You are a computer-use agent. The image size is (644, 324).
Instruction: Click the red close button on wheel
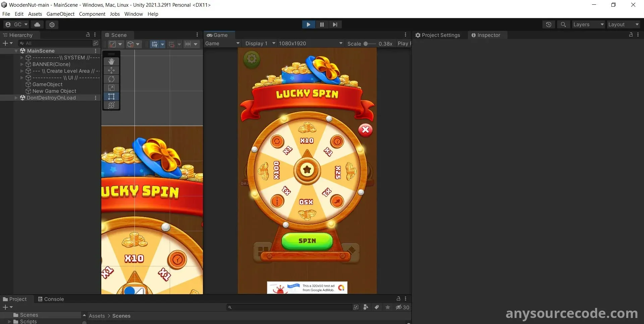pyautogui.click(x=365, y=130)
